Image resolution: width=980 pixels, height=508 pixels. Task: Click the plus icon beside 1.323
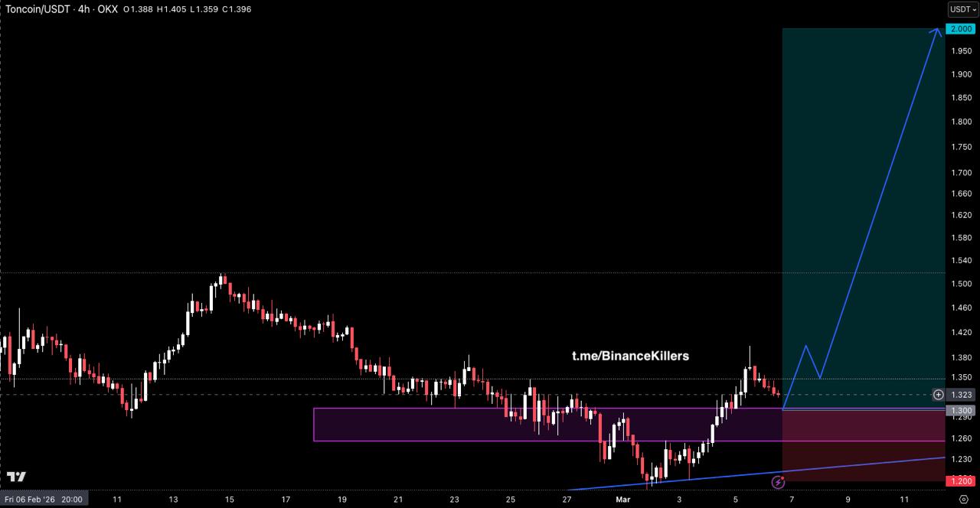938,395
